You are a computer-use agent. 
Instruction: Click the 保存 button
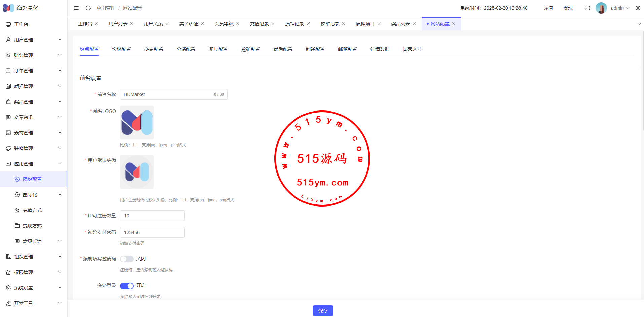(323, 310)
